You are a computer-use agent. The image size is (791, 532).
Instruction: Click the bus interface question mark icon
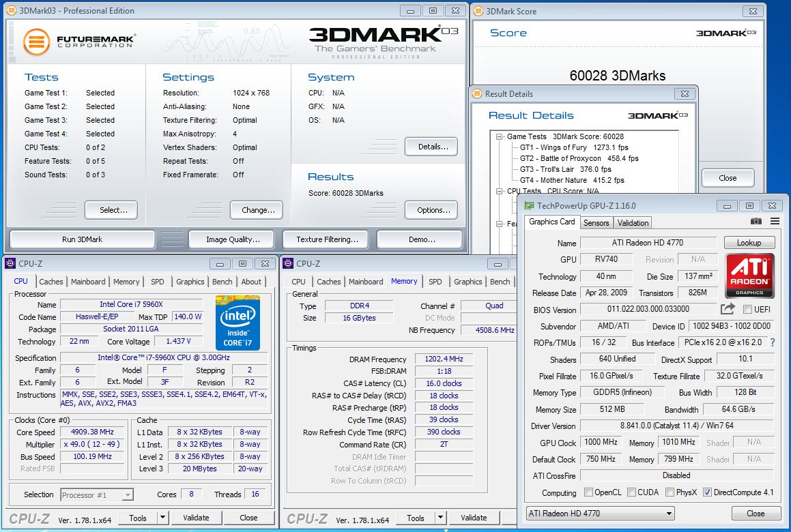[773, 342]
